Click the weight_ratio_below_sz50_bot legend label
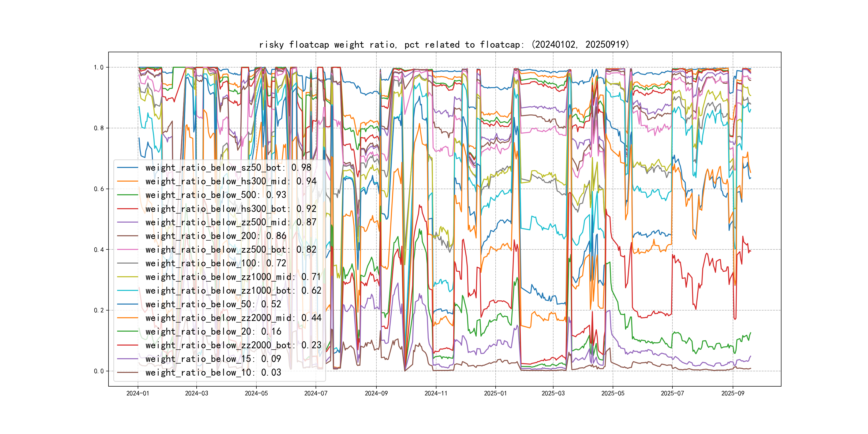 (x=228, y=168)
